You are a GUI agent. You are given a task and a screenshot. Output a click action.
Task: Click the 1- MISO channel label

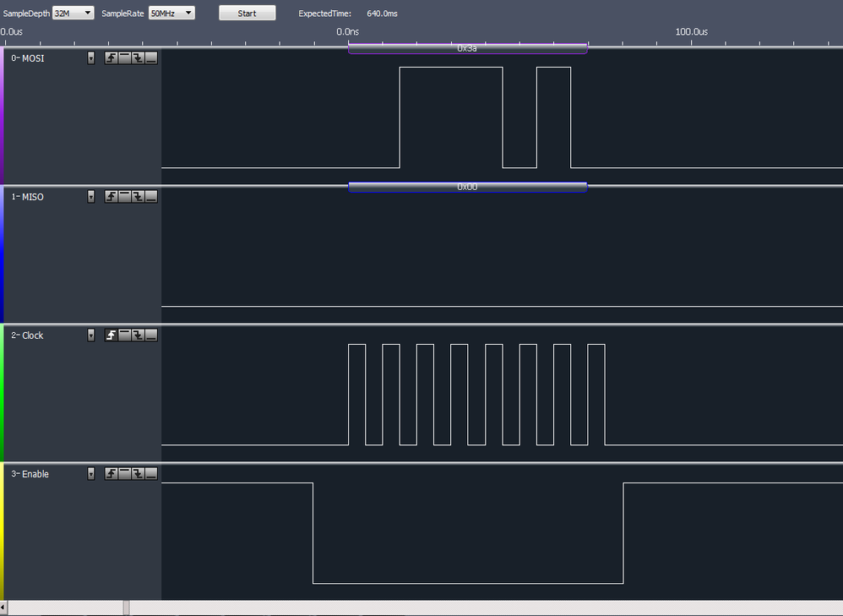pos(27,197)
